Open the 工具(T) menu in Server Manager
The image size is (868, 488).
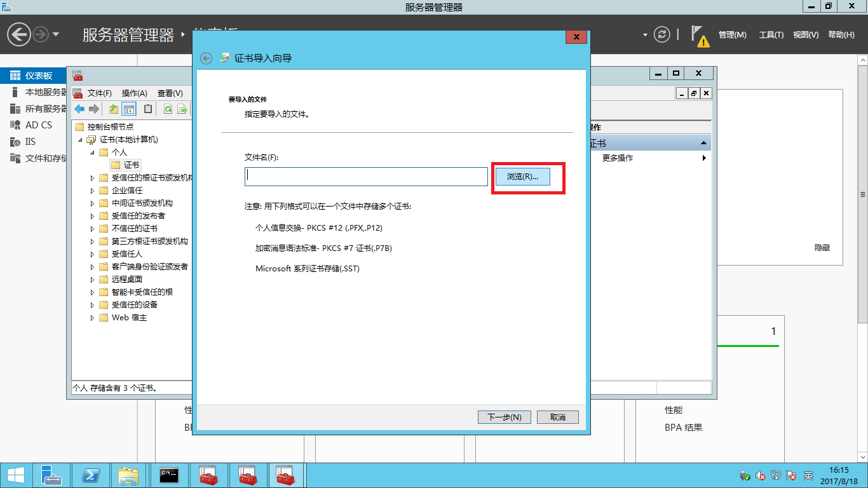tap(771, 35)
